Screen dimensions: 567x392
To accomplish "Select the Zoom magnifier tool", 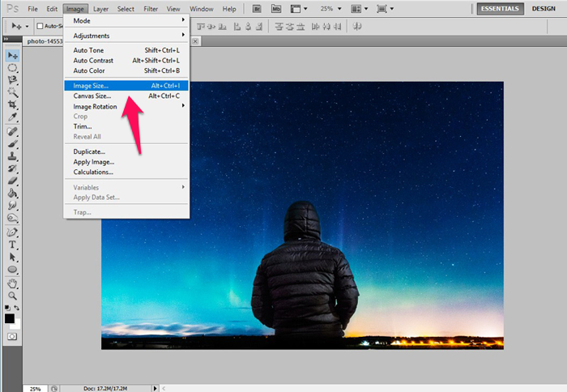I will tap(13, 296).
